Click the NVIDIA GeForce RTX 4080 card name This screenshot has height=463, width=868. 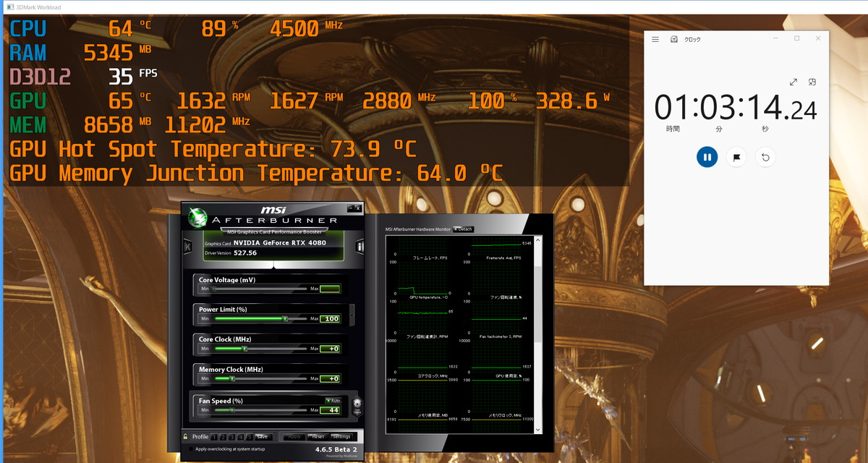pyautogui.click(x=279, y=243)
